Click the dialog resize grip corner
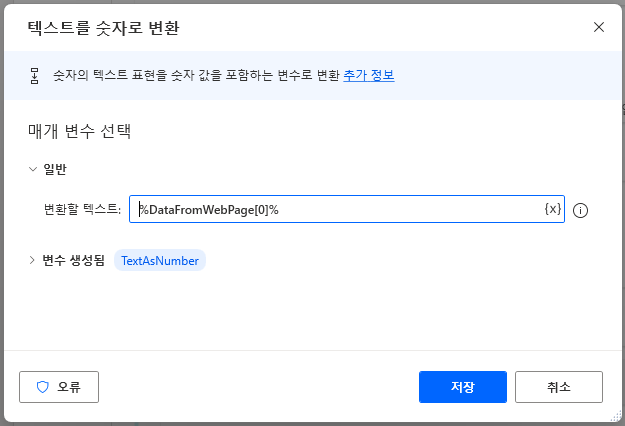Image resolution: width=625 pixels, height=426 pixels. 616,416
